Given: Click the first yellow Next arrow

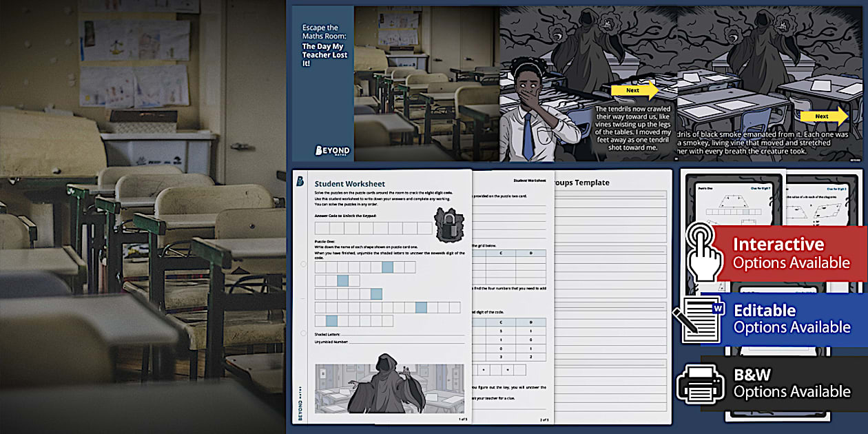Looking at the screenshot, I should pos(634,90).
